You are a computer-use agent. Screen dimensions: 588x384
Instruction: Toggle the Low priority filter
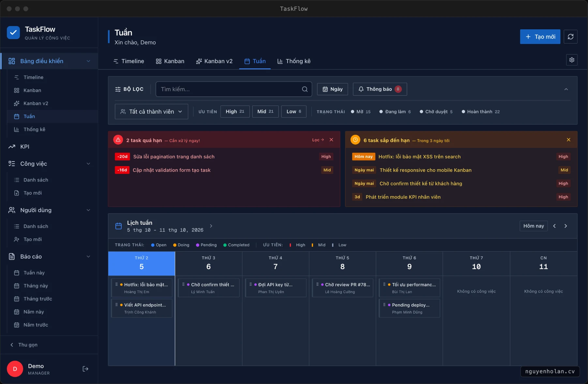click(x=294, y=111)
